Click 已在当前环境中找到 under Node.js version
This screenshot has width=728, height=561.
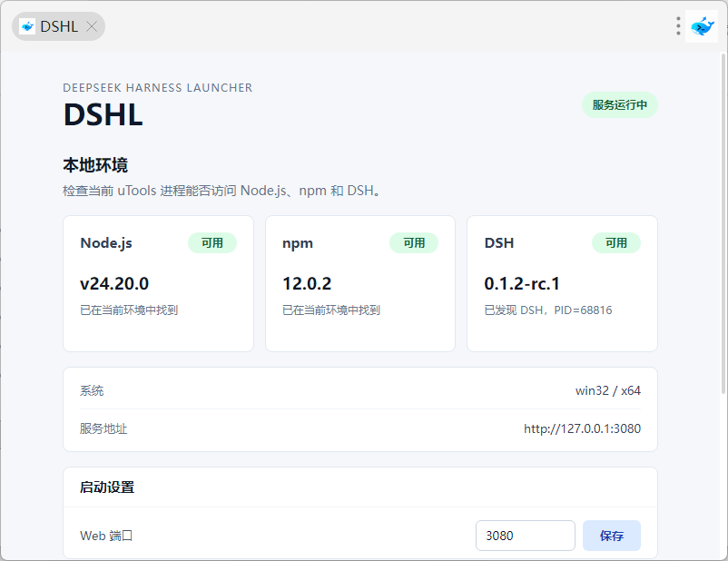pos(129,310)
